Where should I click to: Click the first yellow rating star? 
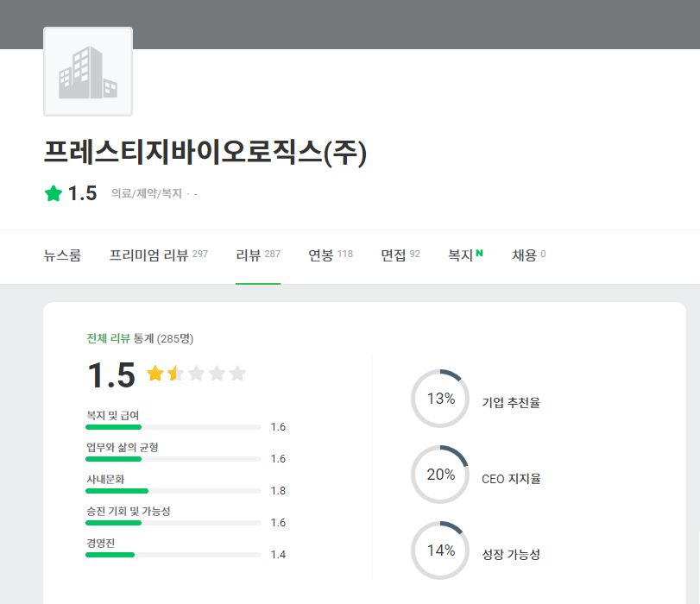tap(155, 374)
